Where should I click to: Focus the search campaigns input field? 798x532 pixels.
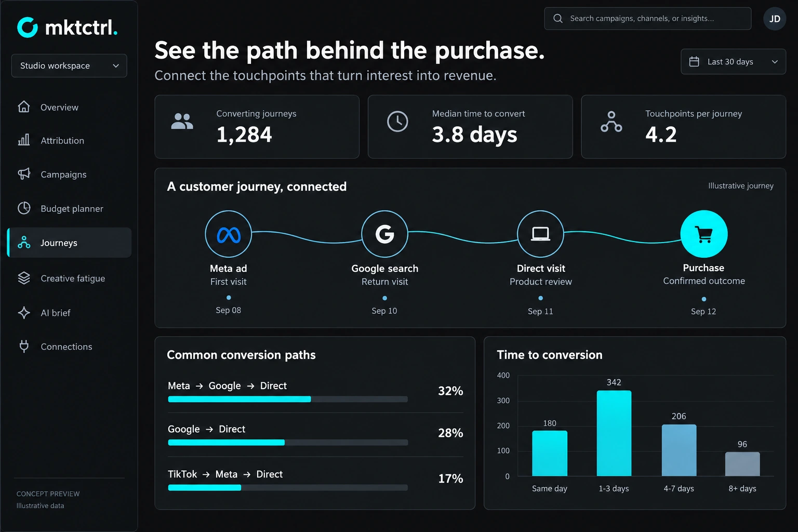tap(647, 18)
